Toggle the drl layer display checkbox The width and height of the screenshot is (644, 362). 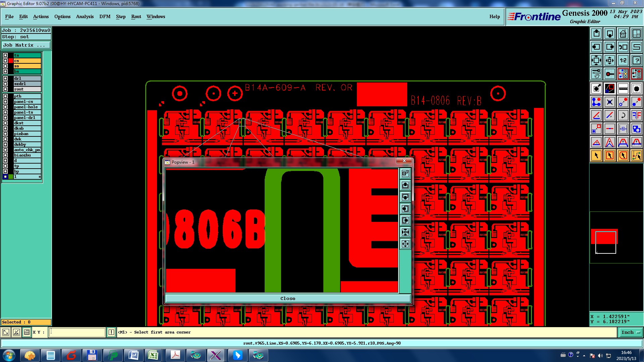pos(5,78)
